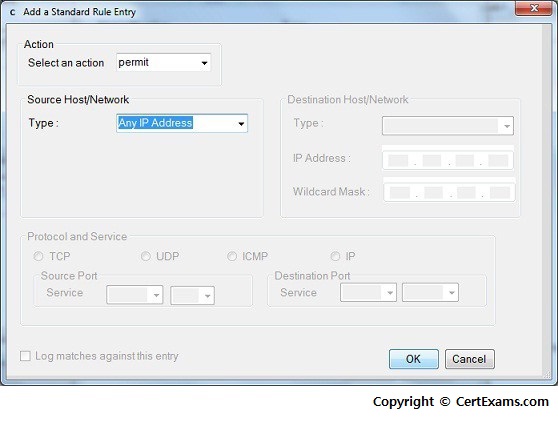Viewport: 558px width, 433px height.
Task: Click the Destination Wildcard Mask field
Action: [x=449, y=192]
